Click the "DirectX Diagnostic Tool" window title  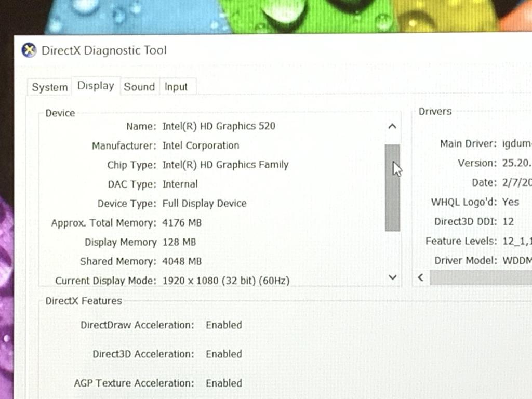[x=104, y=50]
